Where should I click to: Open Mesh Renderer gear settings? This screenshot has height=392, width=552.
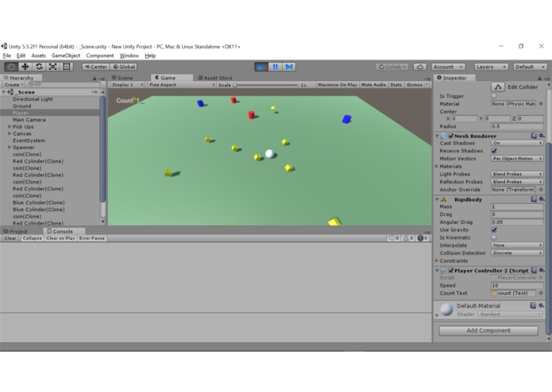click(542, 136)
